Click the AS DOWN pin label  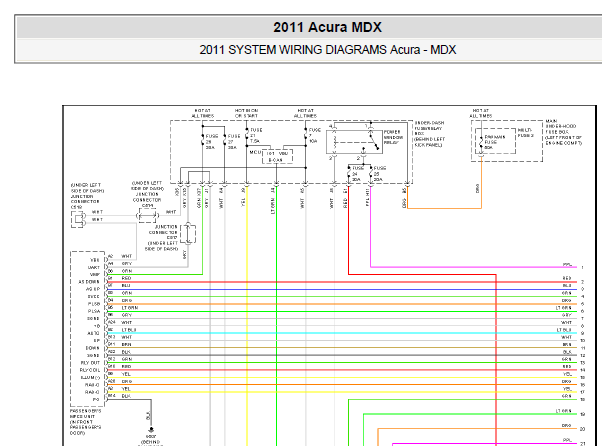point(89,282)
